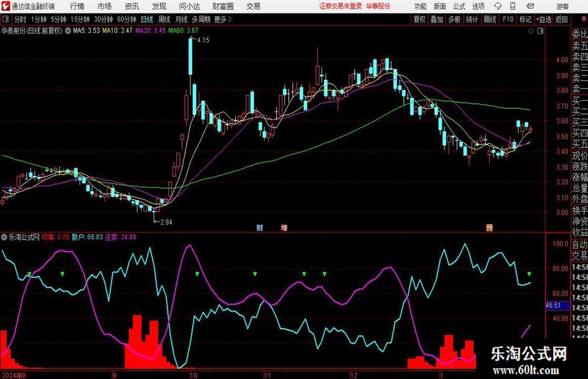
Task: Select the 日线 daily period tab
Action: 147,19
